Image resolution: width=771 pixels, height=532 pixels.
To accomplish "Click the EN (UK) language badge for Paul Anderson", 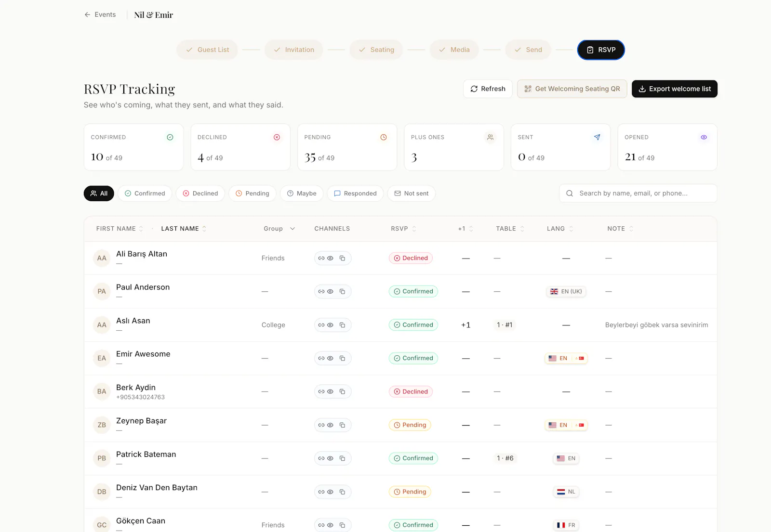I will click(x=566, y=291).
